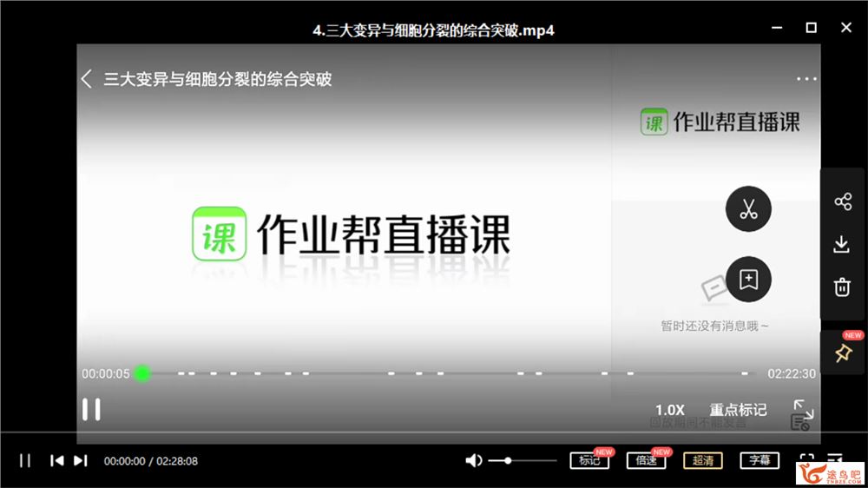Click the pin icon with NEW badge
Screen dimensions: 868x488
842,353
